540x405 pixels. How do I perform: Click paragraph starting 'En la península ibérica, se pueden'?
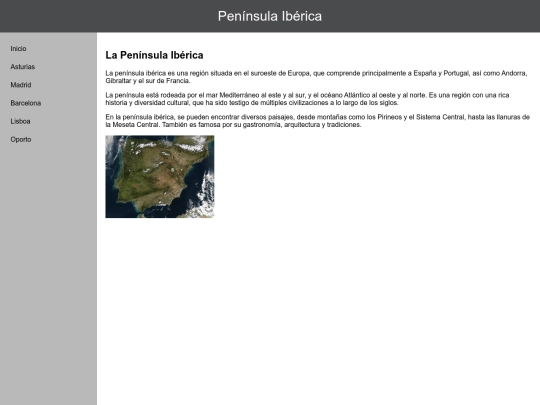pos(318,121)
